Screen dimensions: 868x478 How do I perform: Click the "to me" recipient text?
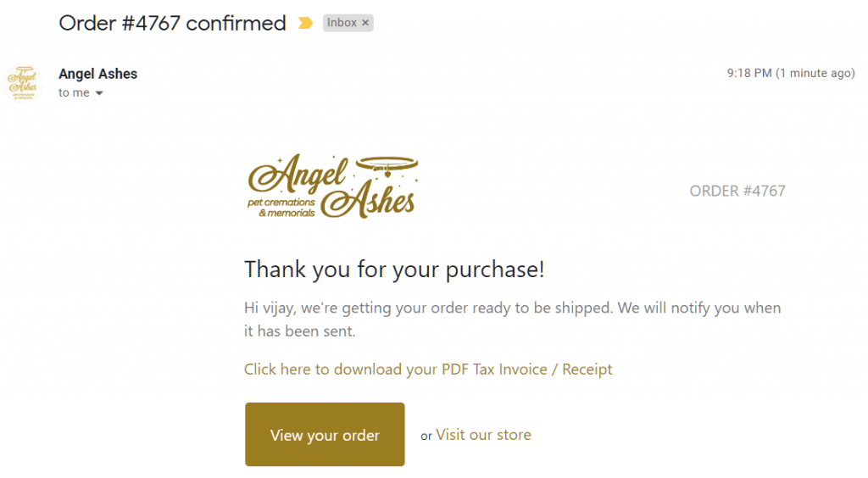tap(74, 93)
